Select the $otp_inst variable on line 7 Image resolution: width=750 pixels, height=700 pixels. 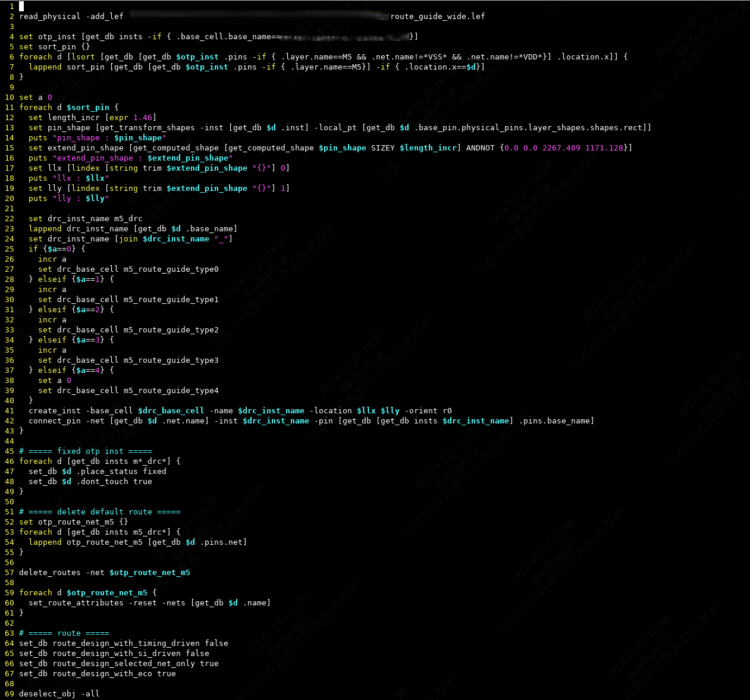pos(206,67)
